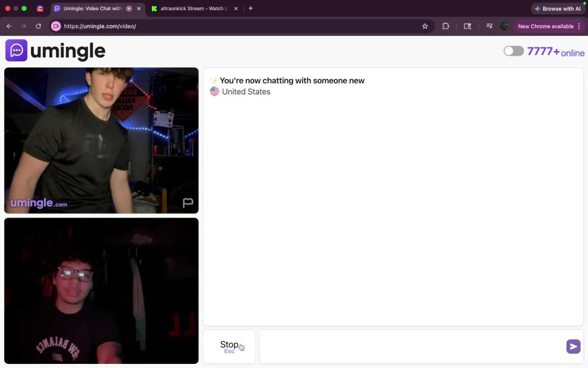Switch to the Umingle Video Chat tab
588x368 pixels.
click(x=92, y=8)
